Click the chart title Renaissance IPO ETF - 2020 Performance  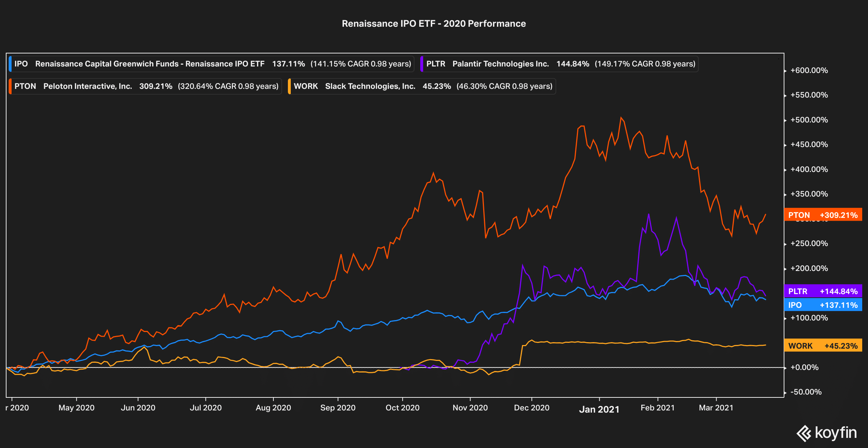434,23
